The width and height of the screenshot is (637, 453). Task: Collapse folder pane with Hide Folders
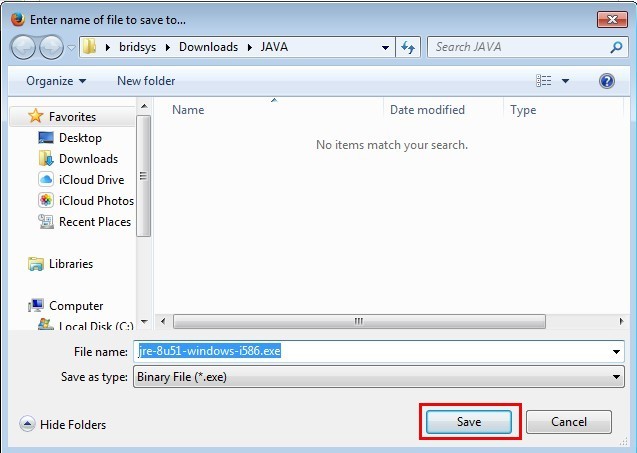[63, 425]
